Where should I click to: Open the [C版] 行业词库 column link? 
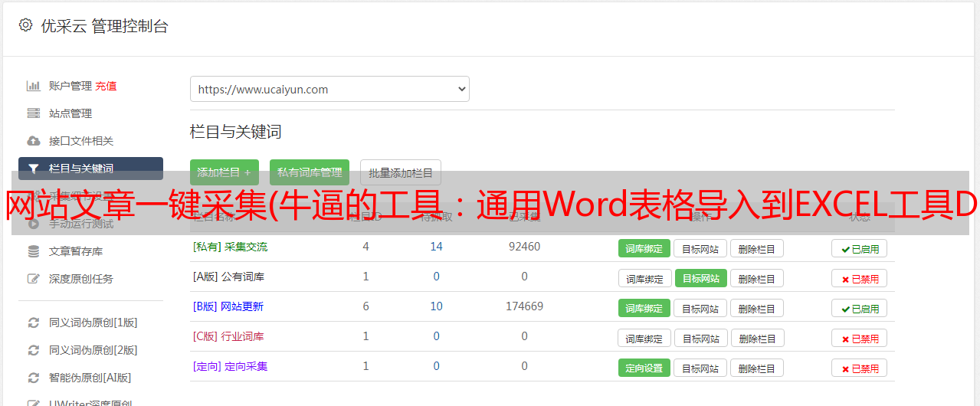pos(228,336)
